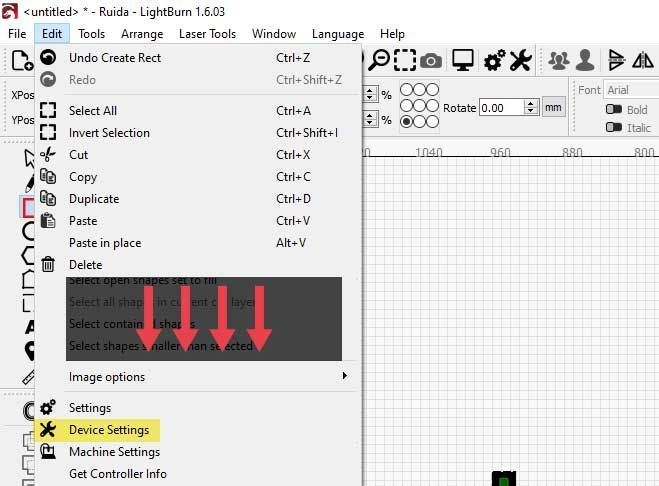Click the Rotate field spinner arrows
The height and width of the screenshot is (486, 659).
(531, 108)
